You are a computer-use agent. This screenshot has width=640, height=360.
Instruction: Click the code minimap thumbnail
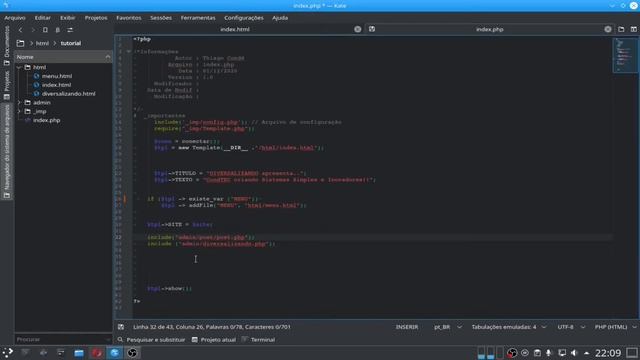(x=624, y=56)
